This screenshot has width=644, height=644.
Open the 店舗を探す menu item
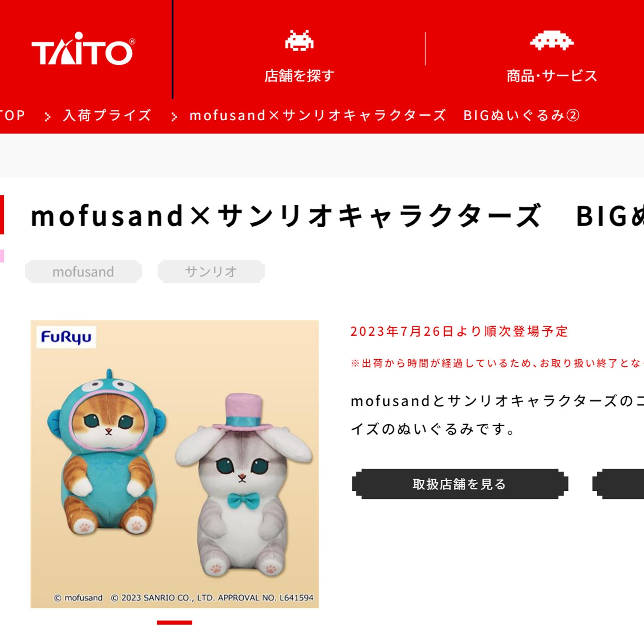click(x=299, y=76)
